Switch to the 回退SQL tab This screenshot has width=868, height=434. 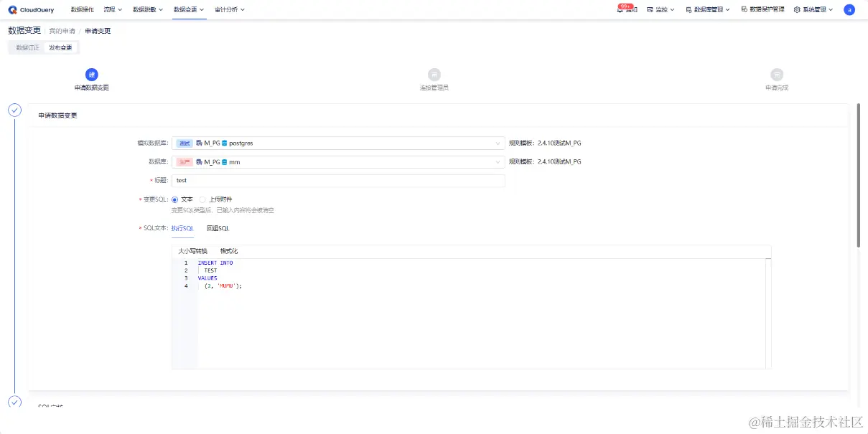pos(218,228)
